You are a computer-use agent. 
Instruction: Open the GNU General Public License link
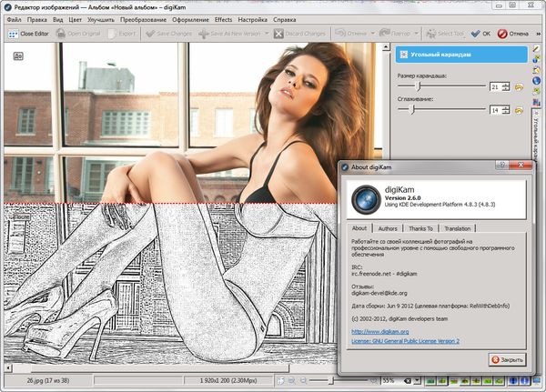(405, 341)
